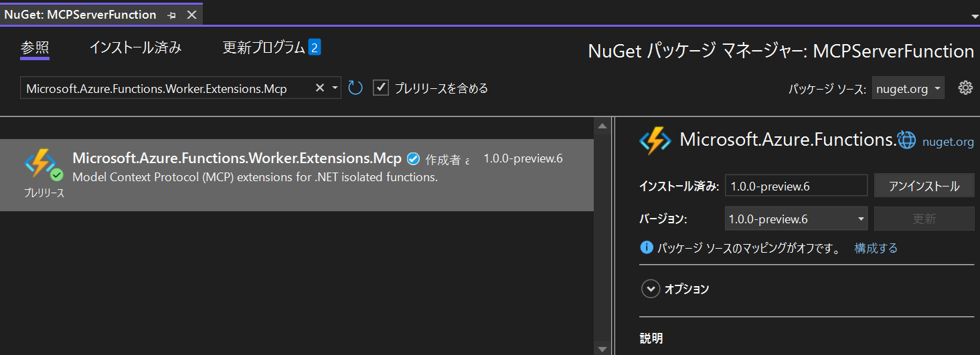Switch to the インストール済み tab

pos(135,47)
